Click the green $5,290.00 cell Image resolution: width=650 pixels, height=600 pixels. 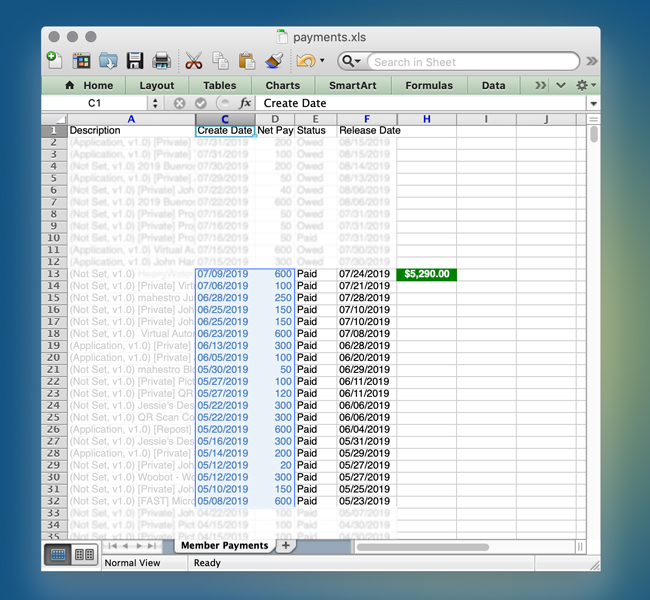427,274
